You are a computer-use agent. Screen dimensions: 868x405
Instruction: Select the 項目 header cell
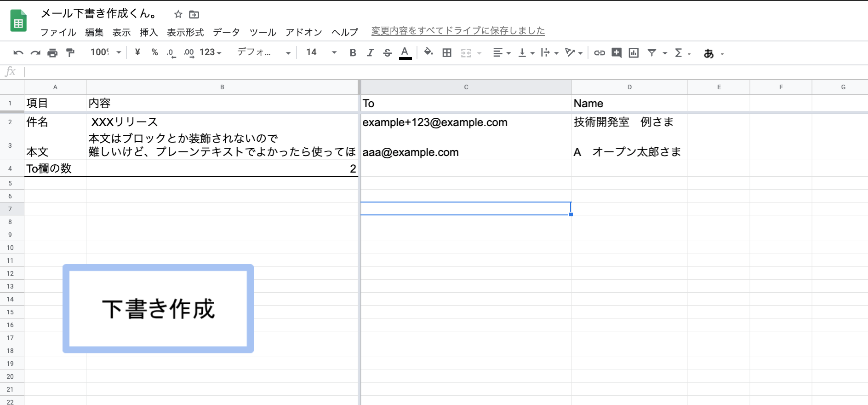(x=55, y=103)
